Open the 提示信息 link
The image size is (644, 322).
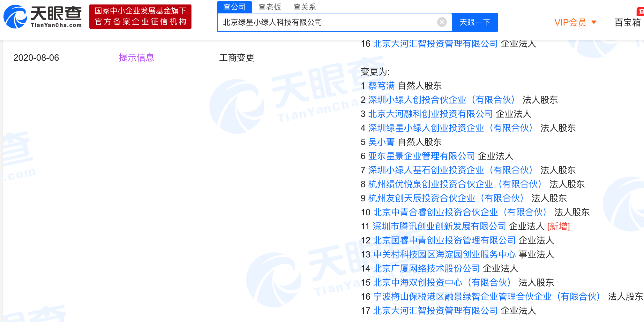(x=137, y=57)
